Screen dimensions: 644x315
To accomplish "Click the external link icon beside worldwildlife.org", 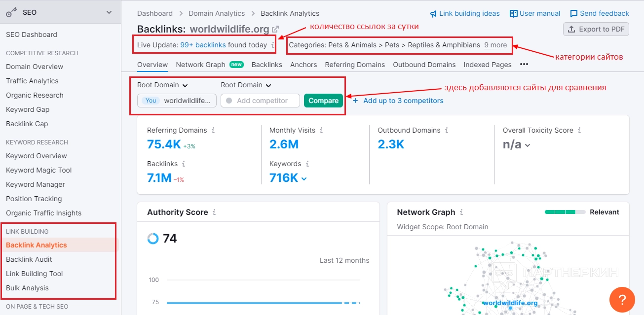I will click(x=275, y=29).
